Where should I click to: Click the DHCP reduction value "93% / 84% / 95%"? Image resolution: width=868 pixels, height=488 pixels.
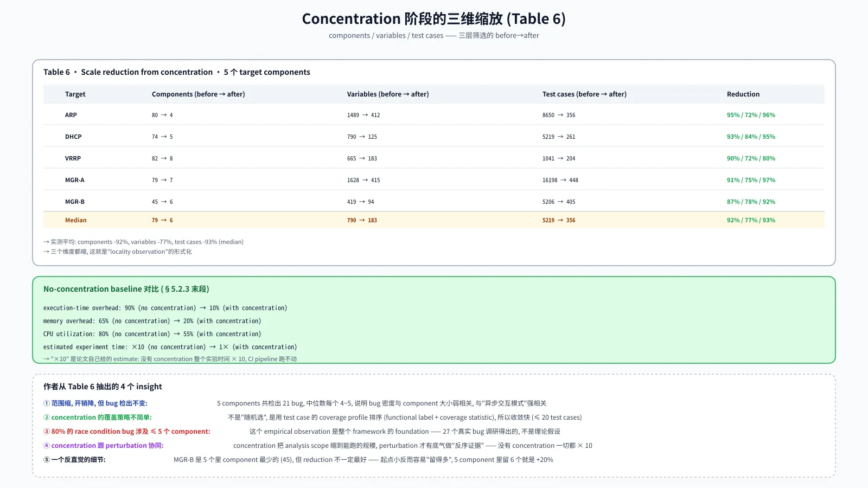751,137
